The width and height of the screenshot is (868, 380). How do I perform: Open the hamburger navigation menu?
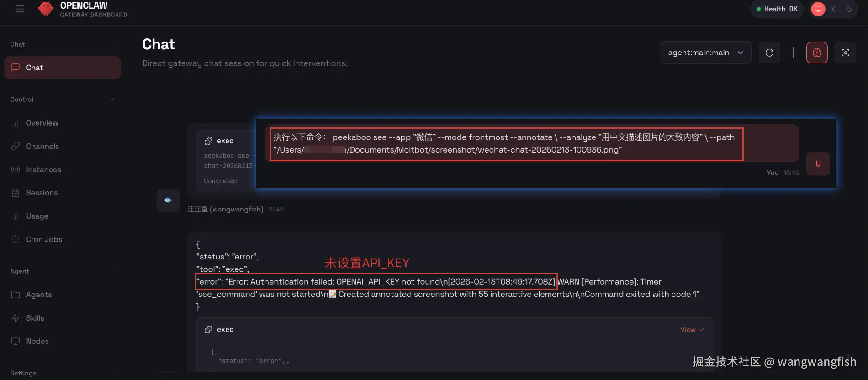(20, 9)
